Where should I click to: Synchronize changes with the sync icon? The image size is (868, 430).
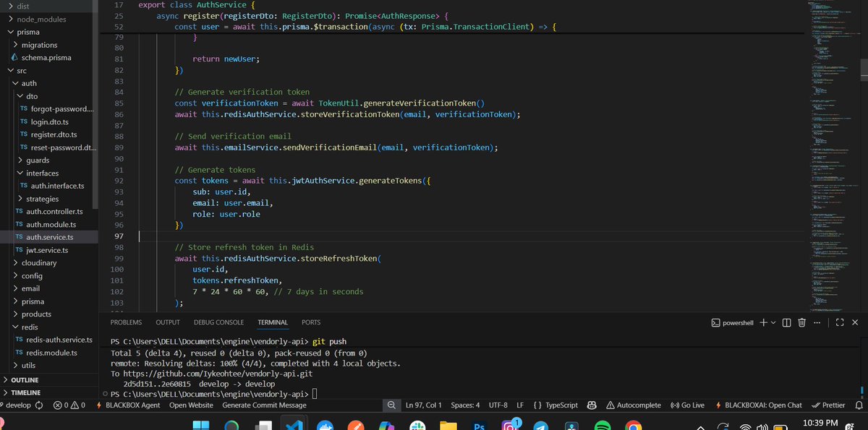tap(39, 405)
